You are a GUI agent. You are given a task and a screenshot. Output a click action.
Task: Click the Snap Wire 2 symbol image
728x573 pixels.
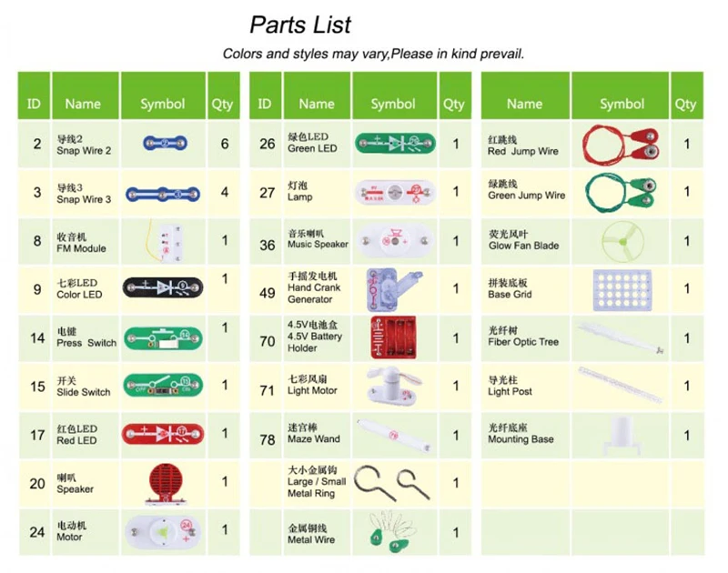(165, 143)
